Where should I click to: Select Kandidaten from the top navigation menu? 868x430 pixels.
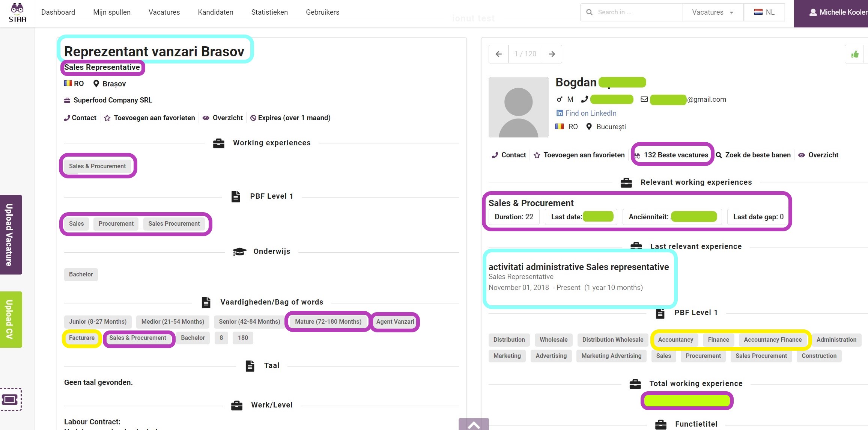pyautogui.click(x=216, y=12)
